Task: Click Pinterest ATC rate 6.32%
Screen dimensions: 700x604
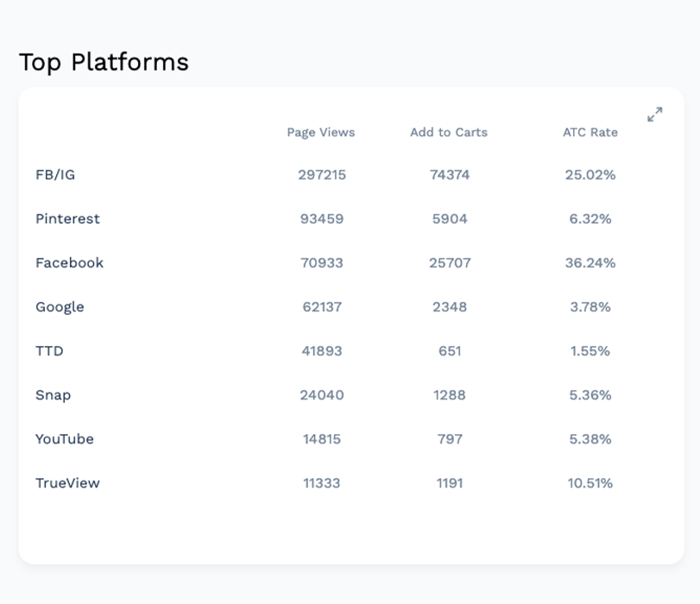Action: click(590, 219)
